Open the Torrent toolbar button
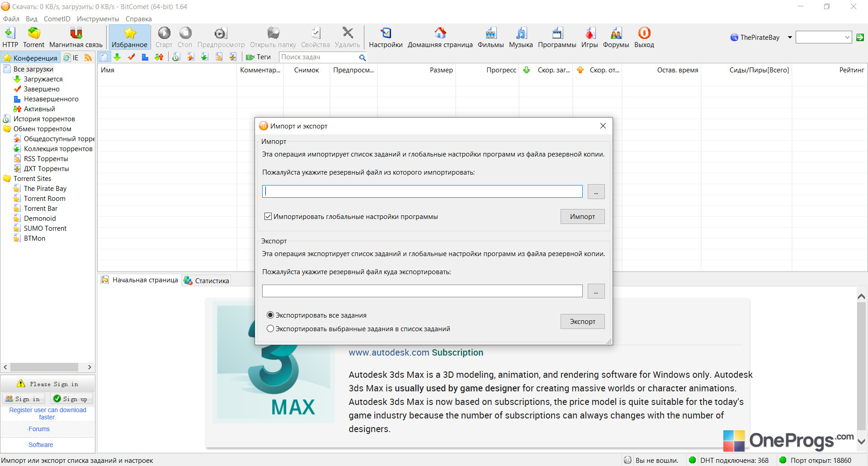This screenshot has height=466, width=868. click(x=34, y=37)
